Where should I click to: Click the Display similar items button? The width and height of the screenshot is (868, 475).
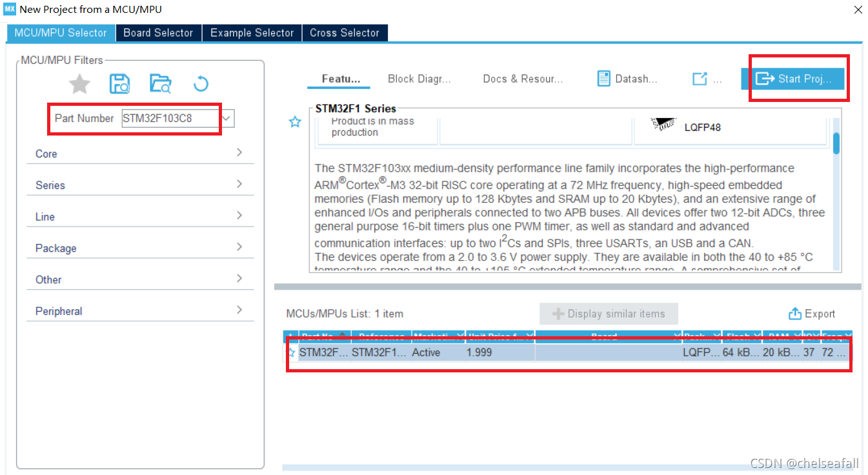pos(609,314)
